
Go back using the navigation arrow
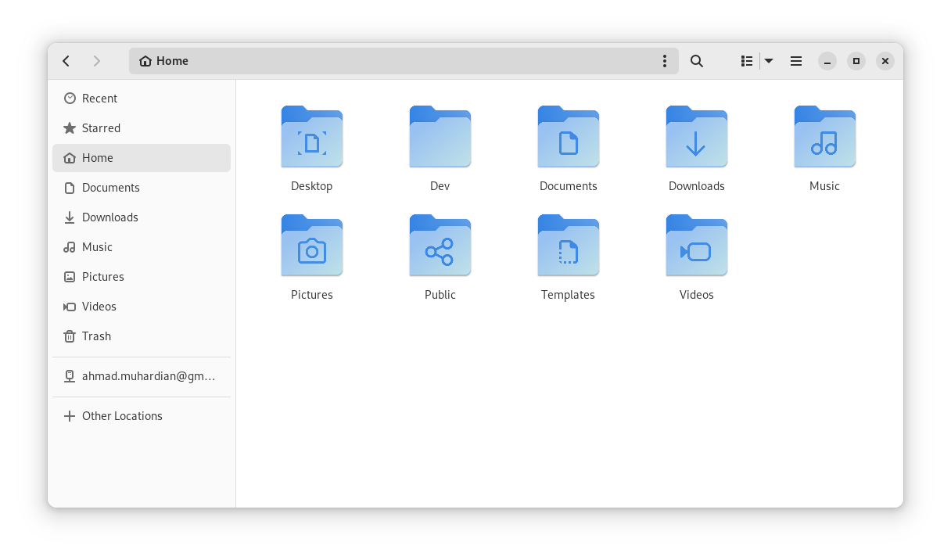[66, 60]
